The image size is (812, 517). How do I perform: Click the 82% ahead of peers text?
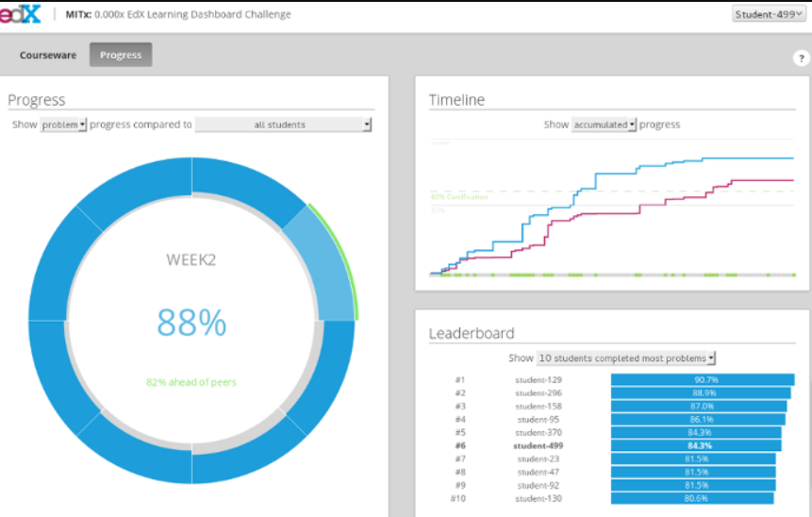point(191,382)
